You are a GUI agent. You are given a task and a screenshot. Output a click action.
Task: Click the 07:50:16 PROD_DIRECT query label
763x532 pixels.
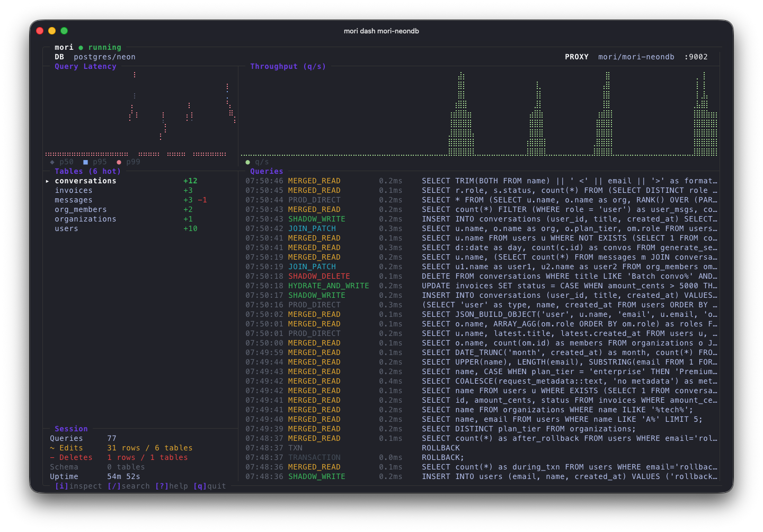point(314,305)
